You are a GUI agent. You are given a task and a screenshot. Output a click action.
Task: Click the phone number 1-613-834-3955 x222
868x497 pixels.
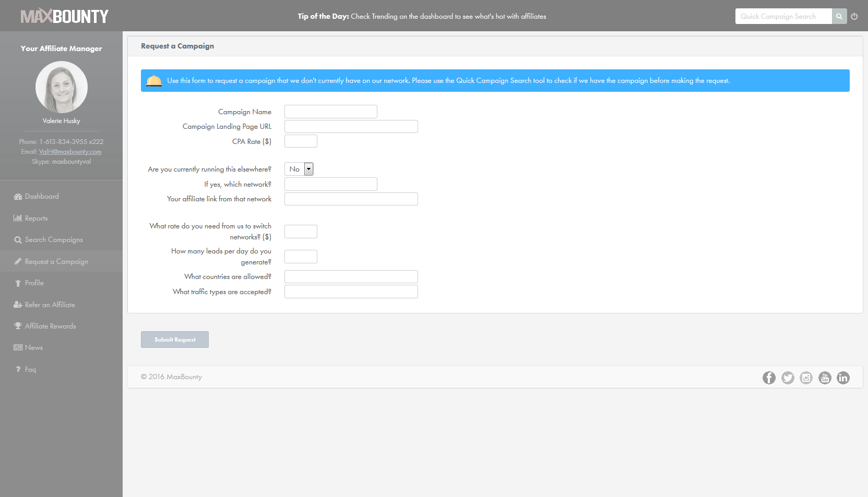[x=72, y=142]
